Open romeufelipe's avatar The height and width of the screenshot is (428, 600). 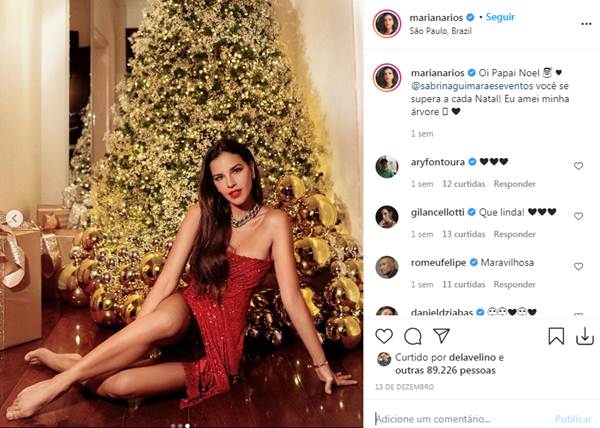(387, 267)
